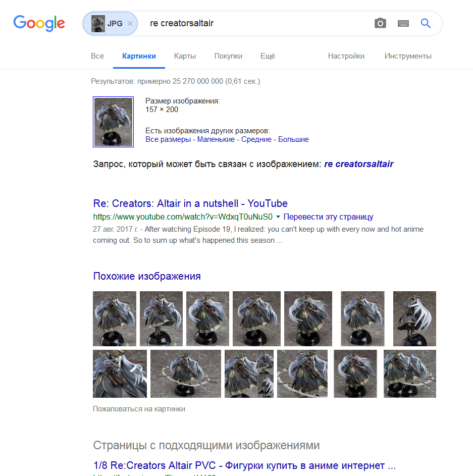Open the on-screen keyboard icon
Screen dimensions: 473x476
(x=403, y=23)
